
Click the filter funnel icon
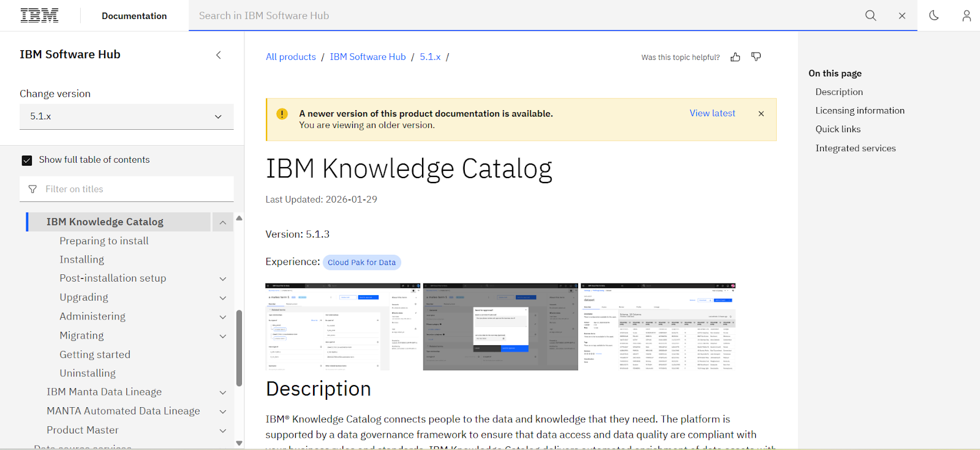click(32, 189)
